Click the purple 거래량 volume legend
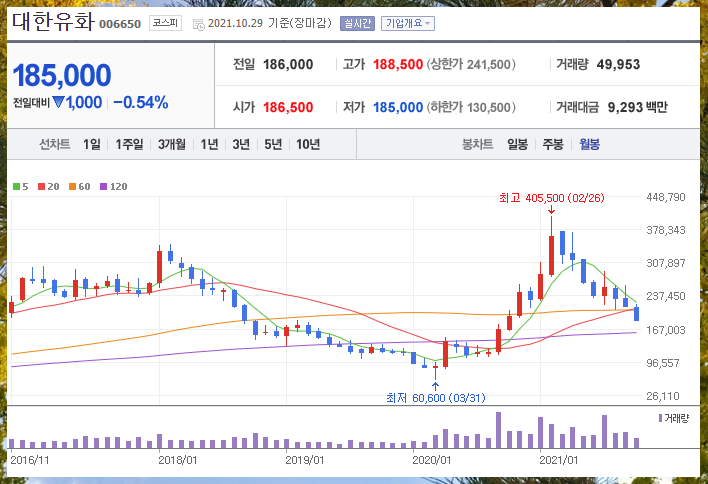 click(x=674, y=418)
